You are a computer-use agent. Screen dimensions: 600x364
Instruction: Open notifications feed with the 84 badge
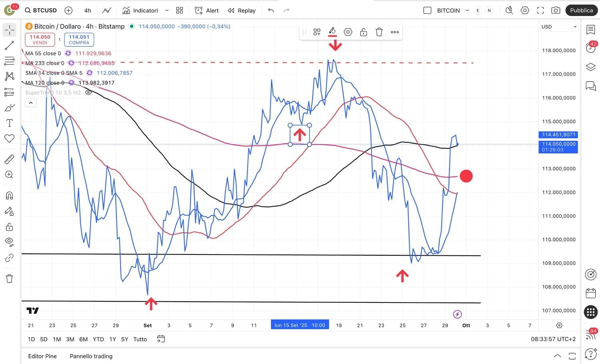591,334
